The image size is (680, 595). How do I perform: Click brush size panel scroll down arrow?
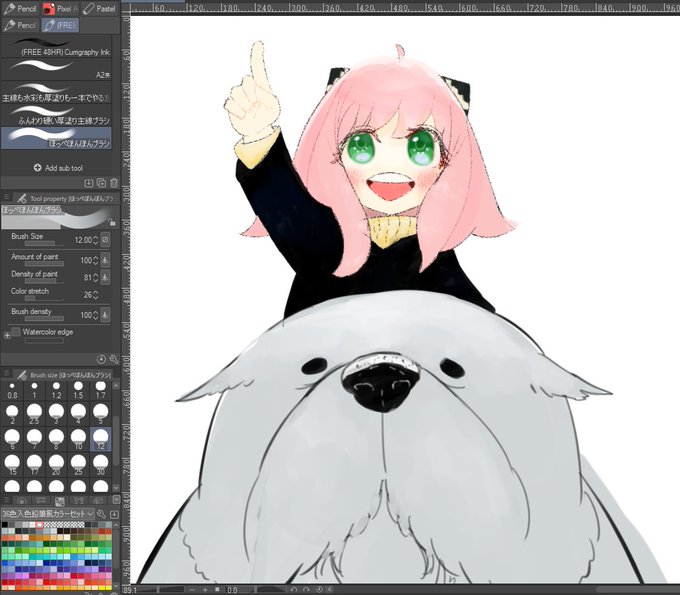(x=116, y=488)
